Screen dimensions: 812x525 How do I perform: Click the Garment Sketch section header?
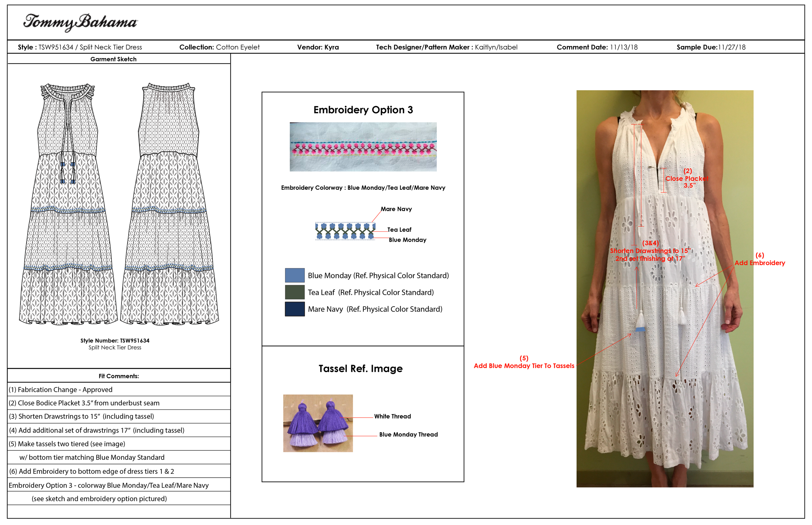[113, 59]
